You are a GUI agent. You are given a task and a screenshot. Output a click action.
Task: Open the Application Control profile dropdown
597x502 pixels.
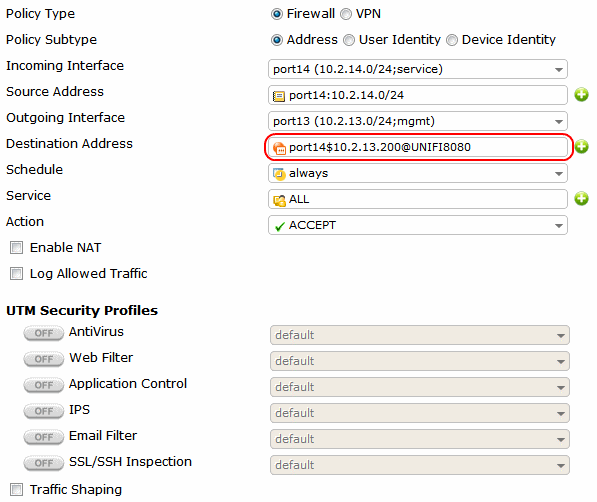[x=420, y=387]
